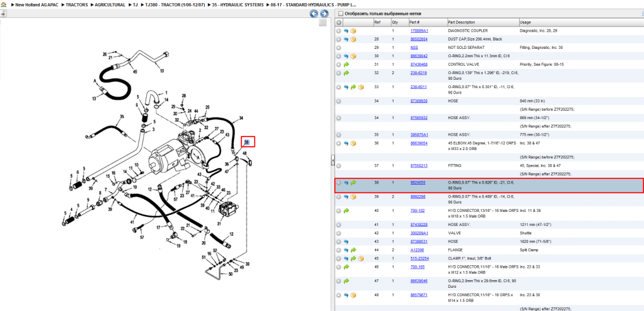Click the small square button in diagram corner
Image resolution: width=644 pixels, height=311 pixels.
(x=323, y=23)
